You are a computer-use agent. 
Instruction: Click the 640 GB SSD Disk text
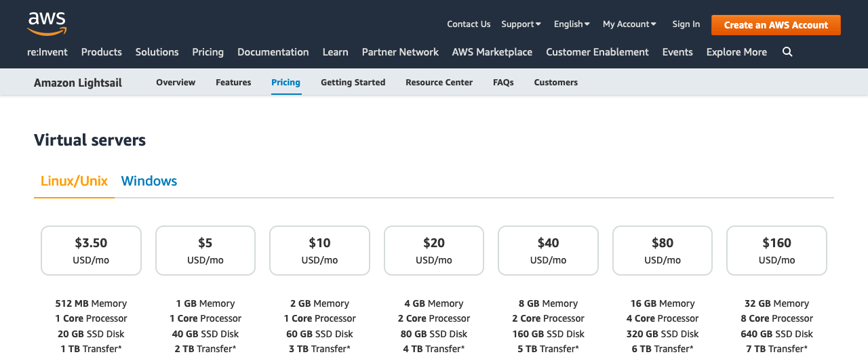(x=776, y=334)
